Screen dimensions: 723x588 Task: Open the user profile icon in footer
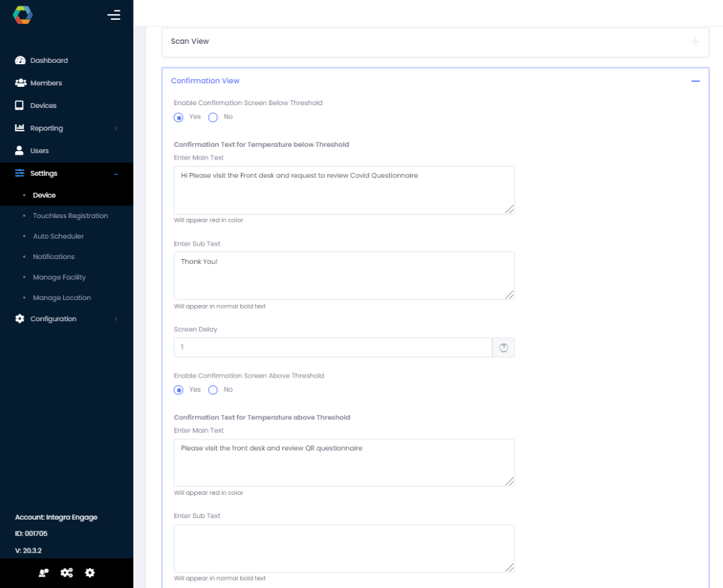(x=43, y=572)
